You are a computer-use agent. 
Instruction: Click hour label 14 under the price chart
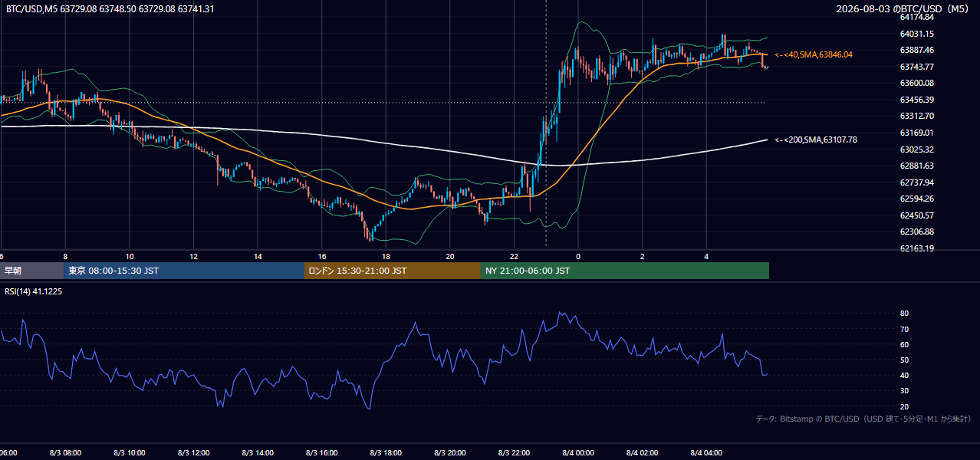tap(258, 257)
